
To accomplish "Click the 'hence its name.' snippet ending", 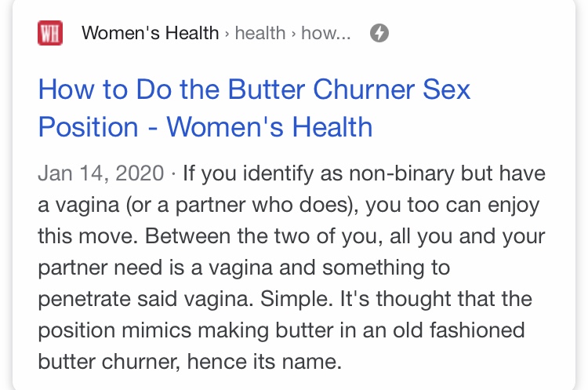I will click(264, 362).
